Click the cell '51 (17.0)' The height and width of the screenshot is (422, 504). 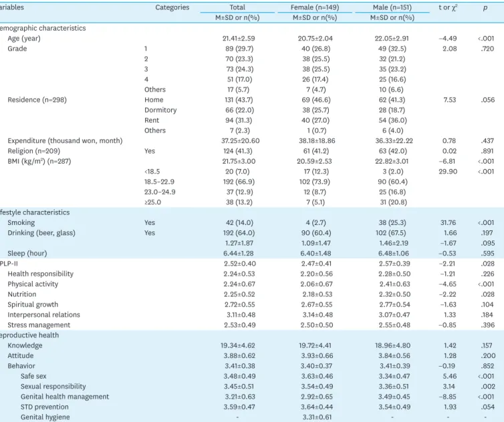(239, 79)
